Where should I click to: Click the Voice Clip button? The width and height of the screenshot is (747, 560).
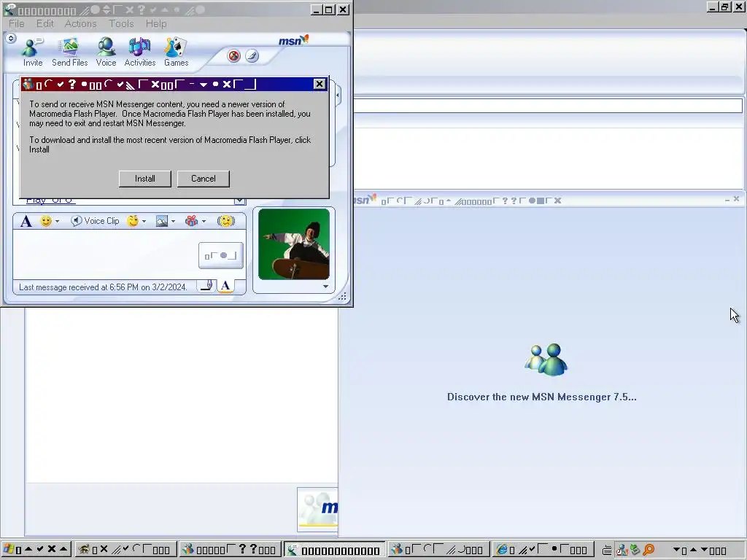[96, 221]
